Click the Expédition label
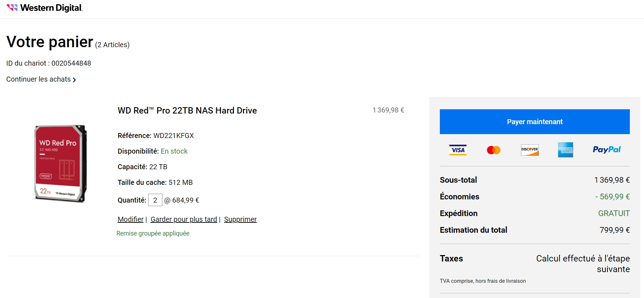This screenshot has height=298, width=644. coord(459,213)
